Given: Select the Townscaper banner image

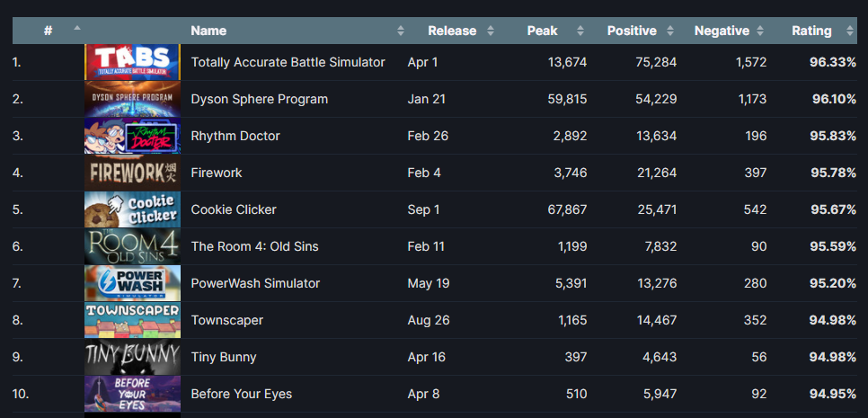Looking at the screenshot, I should 132,320.
